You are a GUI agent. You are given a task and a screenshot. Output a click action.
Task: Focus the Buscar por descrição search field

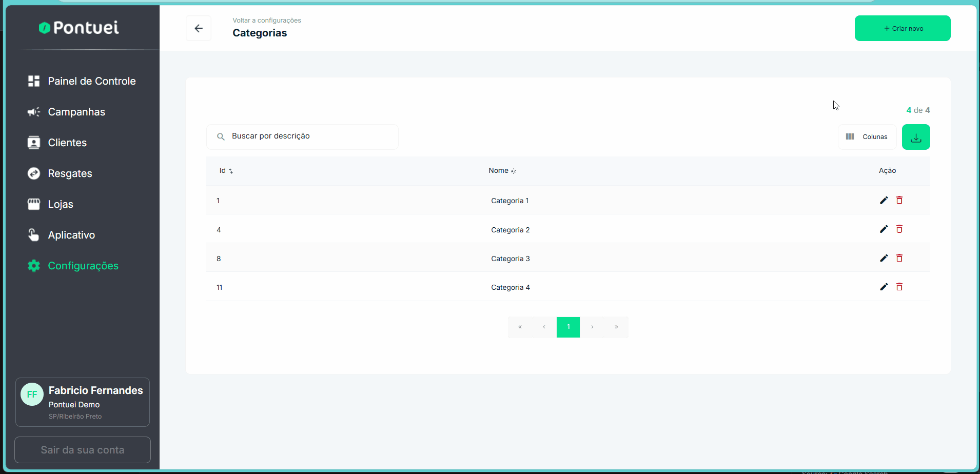[308, 136]
